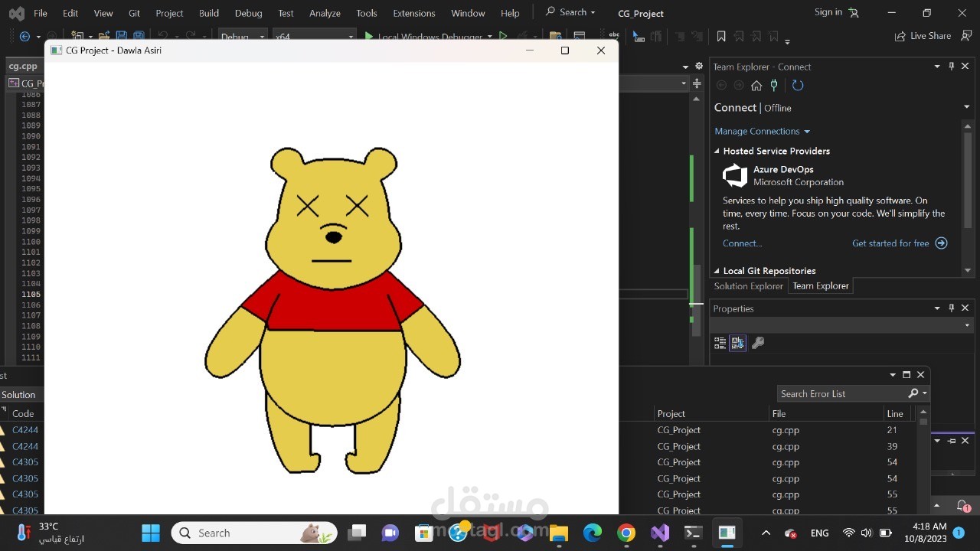
Task: Switch to the Solution Explorer tab
Action: click(748, 286)
